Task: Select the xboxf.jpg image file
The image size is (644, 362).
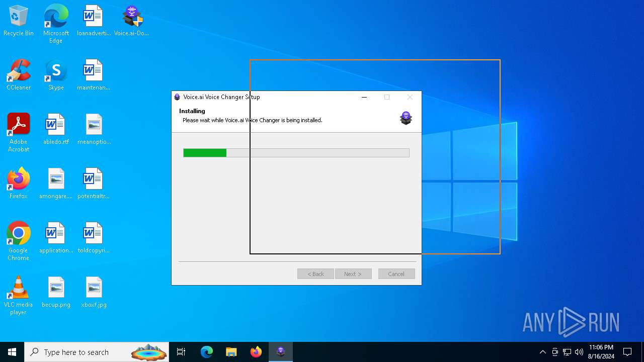Action: (x=94, y=293)
